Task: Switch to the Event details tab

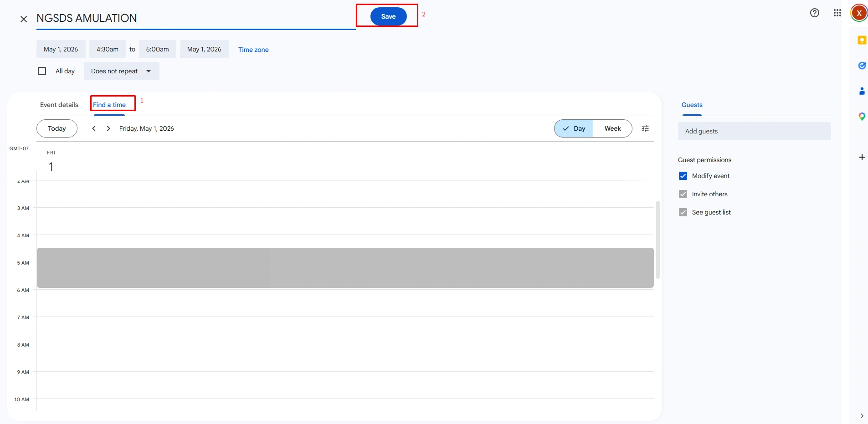Action: (x=59, y=105)
